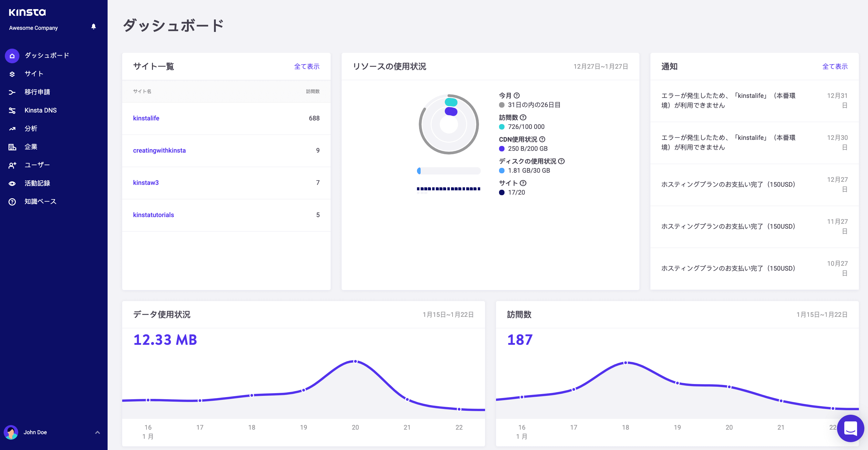Image resolution: width=868 pixels, height=450 pixels.
Task: Open the ユーザー user management icon
Action: [12, 165]
